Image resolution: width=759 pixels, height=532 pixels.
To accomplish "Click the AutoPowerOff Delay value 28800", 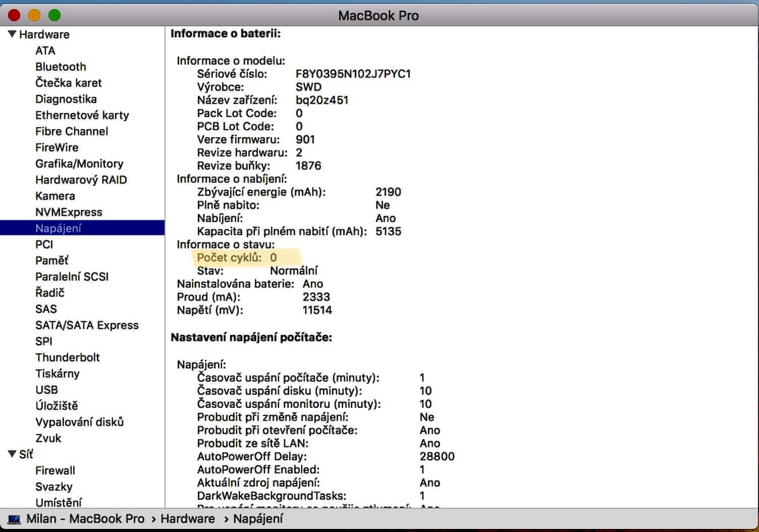I will coord(437,456).
